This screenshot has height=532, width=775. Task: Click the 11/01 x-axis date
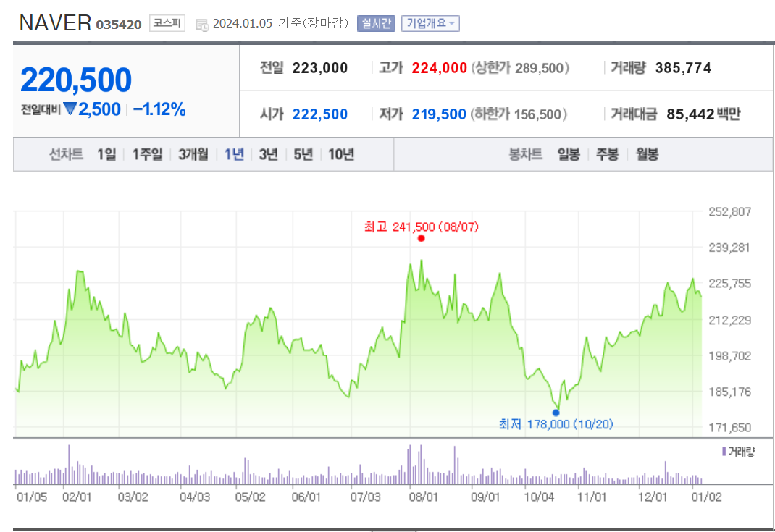pos(592,497)
